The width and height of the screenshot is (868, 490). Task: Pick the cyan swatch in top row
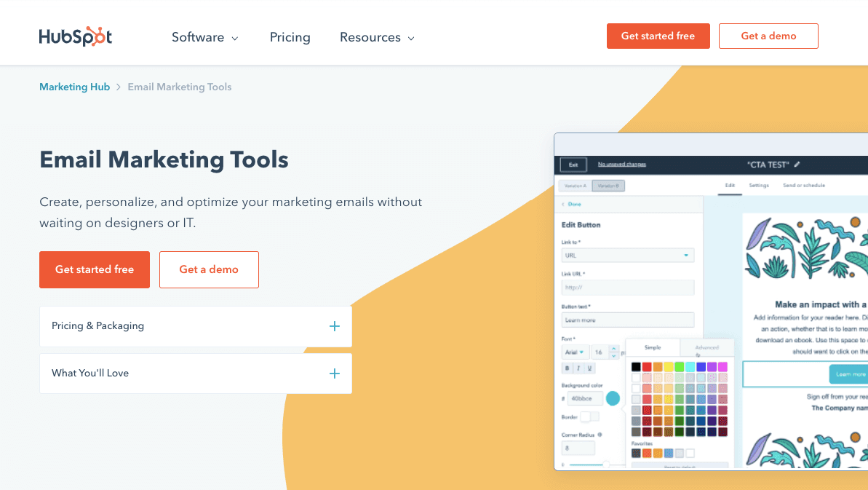(690, 366)
